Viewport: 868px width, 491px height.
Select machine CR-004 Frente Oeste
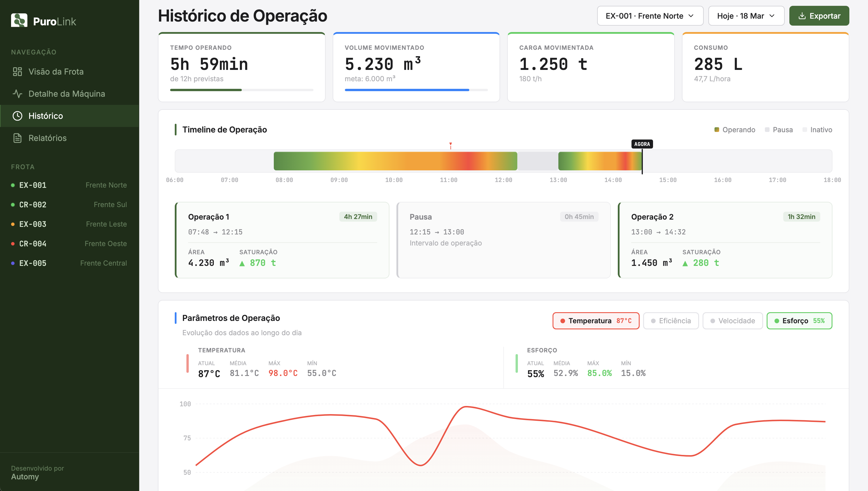[x=69, y=243]
